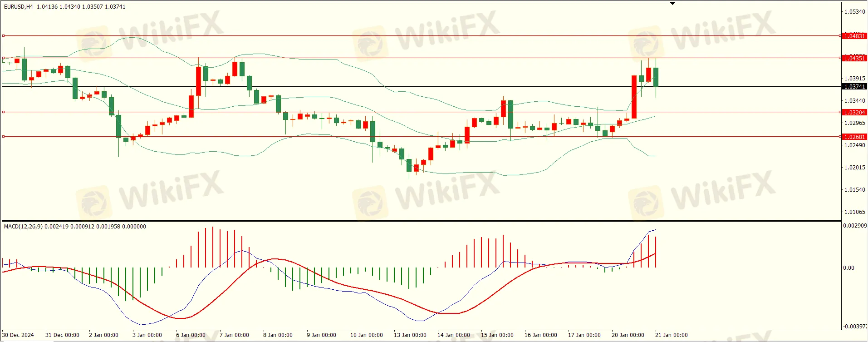The height and width of the screenshot is (342, 868).
Task: Click the 1.03915 price scale label
Action: pos(854,79)
